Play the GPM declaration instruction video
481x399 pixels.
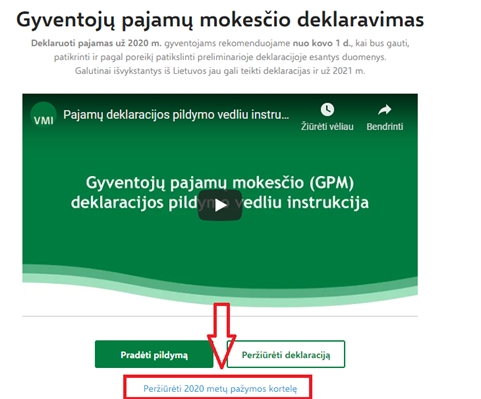point(220,205)
